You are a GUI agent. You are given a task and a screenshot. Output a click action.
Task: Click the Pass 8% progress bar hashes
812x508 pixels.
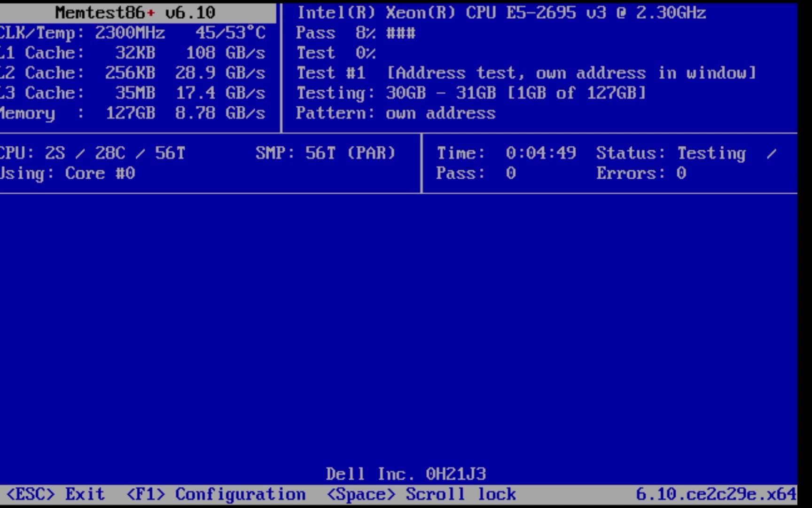pyautogui.click(x=401, y=33)
